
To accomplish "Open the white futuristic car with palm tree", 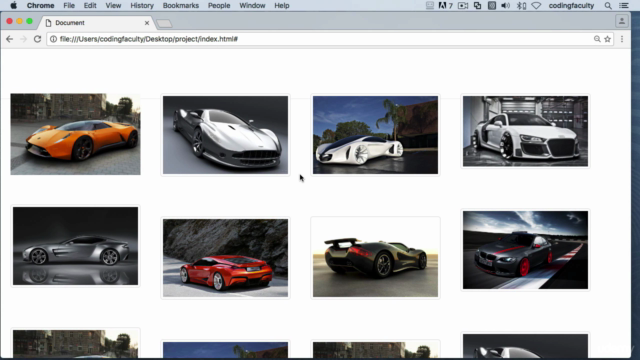I will tap(376, 135).
